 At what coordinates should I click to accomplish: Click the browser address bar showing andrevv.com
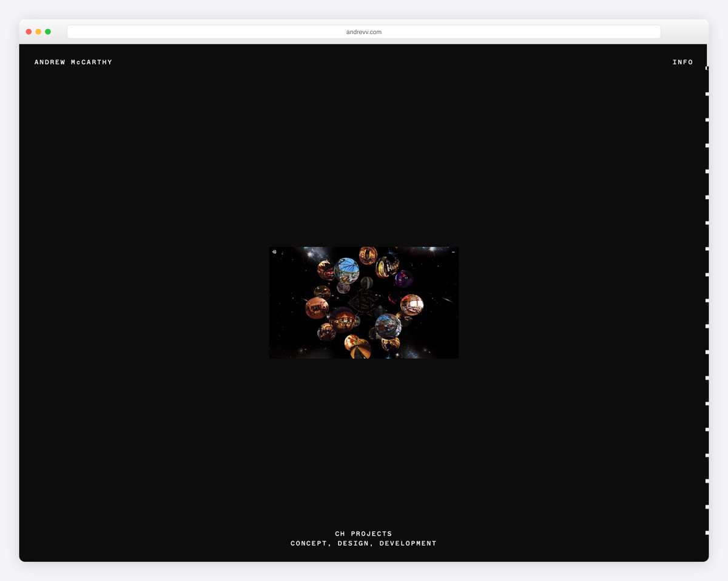[363, 32]
